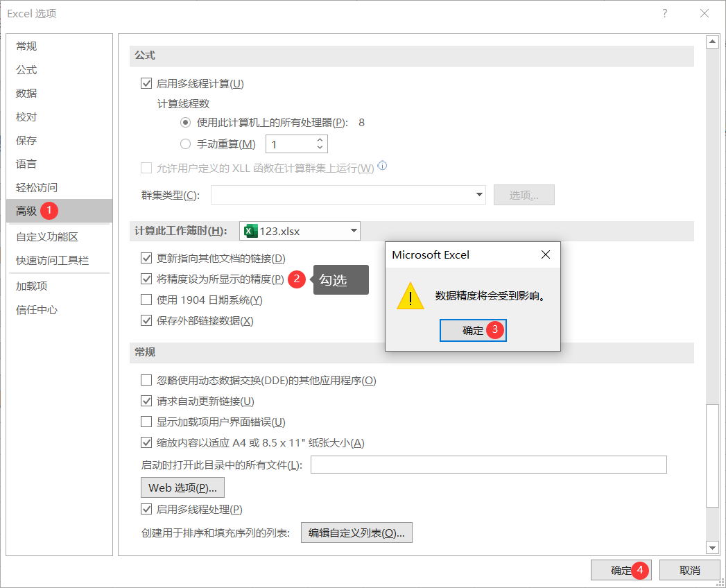Click the 取消 button
Viewport: 726px width, 588px height.
[689, 570]
